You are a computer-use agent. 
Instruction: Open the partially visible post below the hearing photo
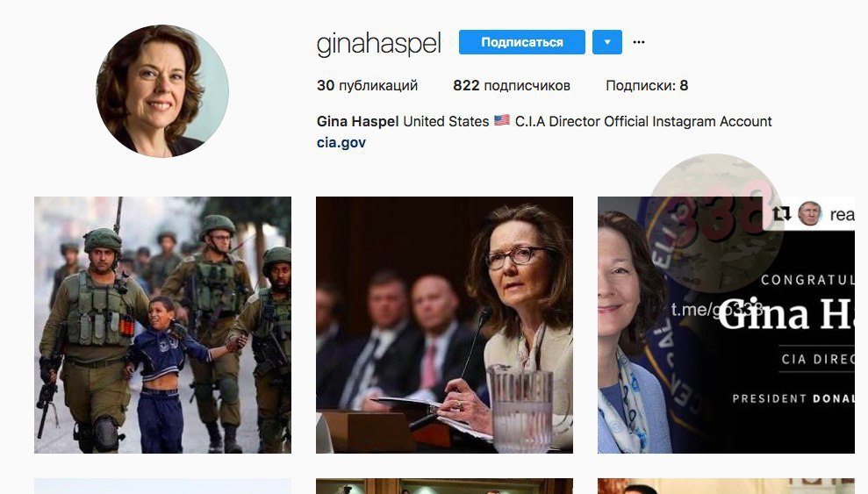point(444,486)
